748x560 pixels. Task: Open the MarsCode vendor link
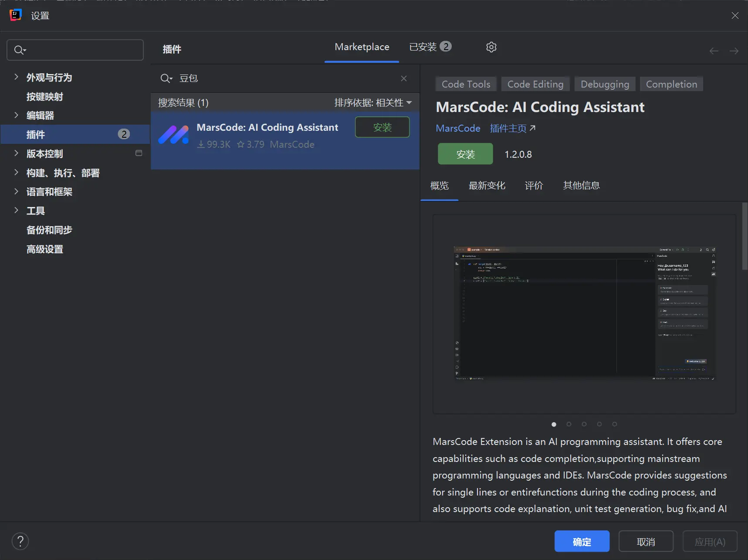(458, 129)
